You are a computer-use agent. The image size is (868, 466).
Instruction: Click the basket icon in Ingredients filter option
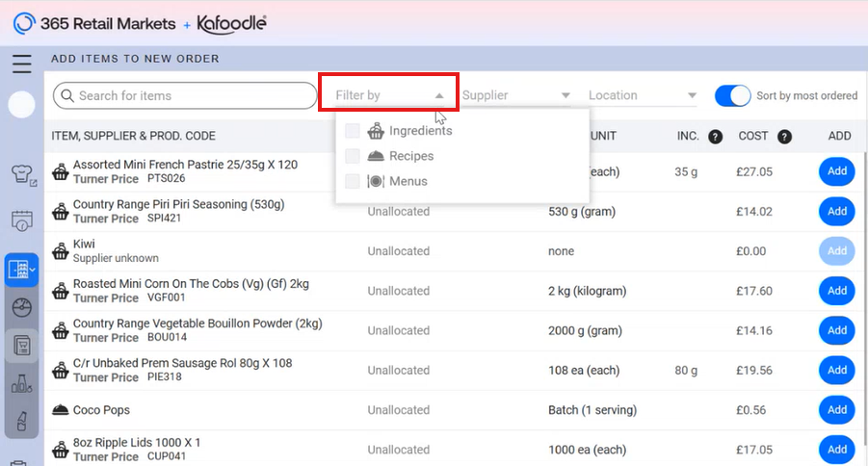coord(376,131)
